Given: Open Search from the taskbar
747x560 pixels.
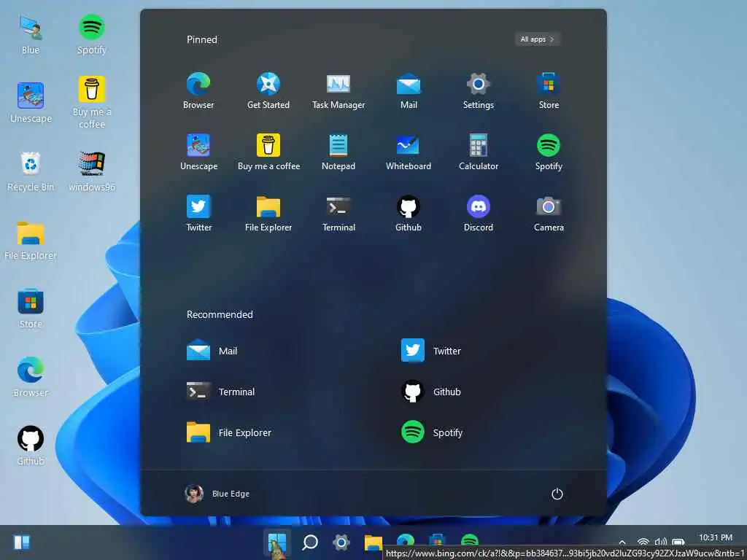Looking at the screenshot, I should pos(309,542).
